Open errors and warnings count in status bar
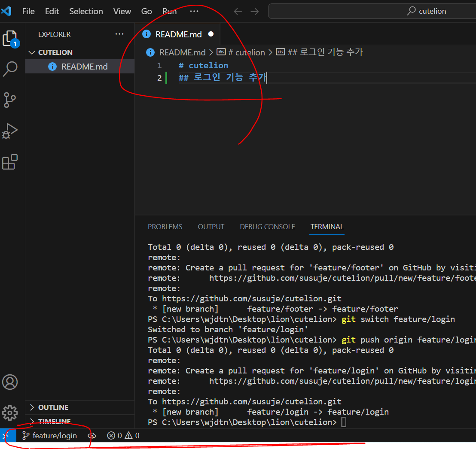The width and height of the screenshot is (476, 449). coord(123,436)
